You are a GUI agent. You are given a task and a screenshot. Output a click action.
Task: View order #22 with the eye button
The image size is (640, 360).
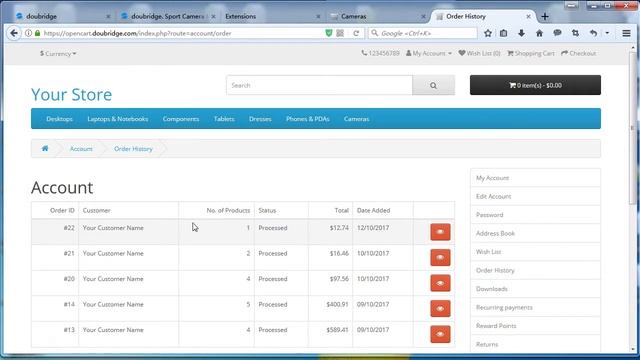[440, 232]
